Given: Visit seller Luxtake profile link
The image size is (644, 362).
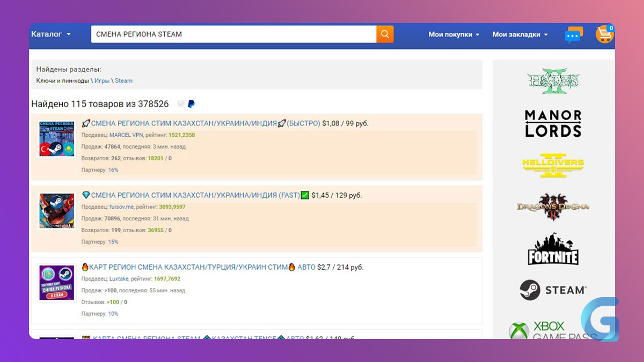Looking at the screenshot, I should (119, 279).
